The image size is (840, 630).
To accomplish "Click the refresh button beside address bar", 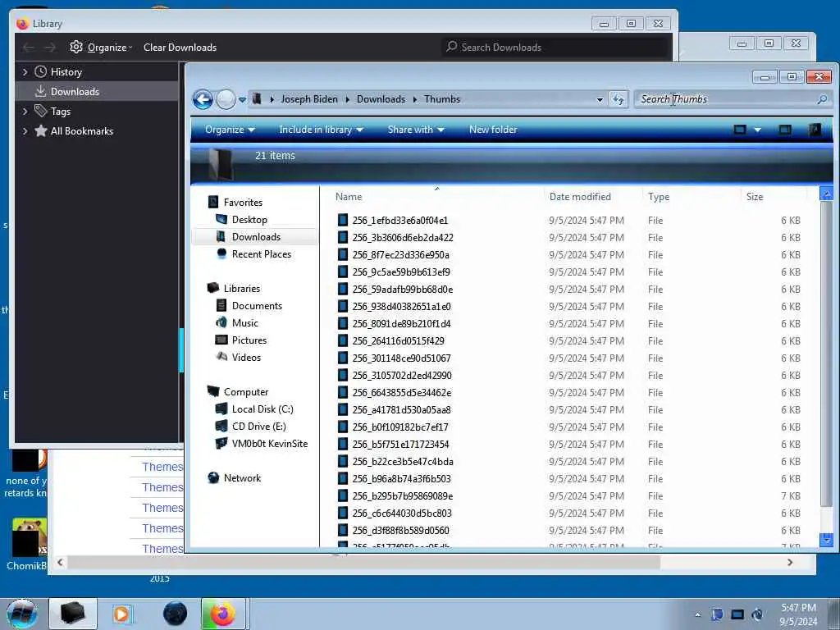I will pyautogui.click(x=619, y=99).
